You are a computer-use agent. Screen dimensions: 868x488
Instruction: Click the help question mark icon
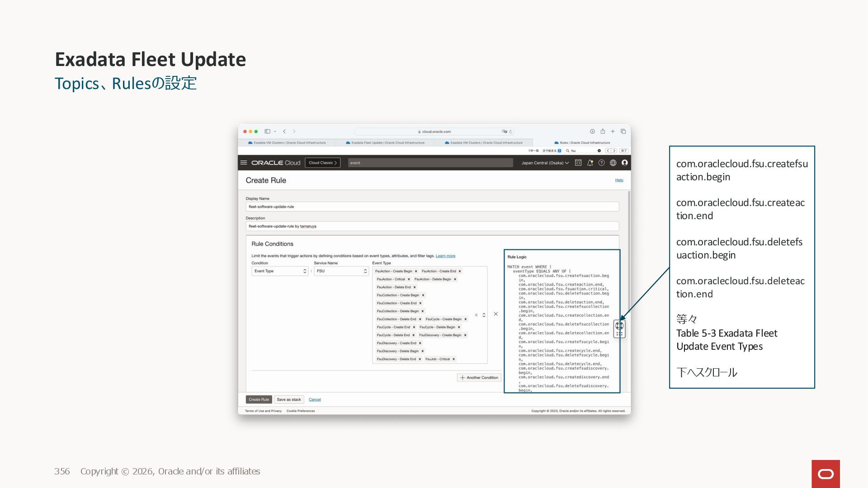(601, 163)
